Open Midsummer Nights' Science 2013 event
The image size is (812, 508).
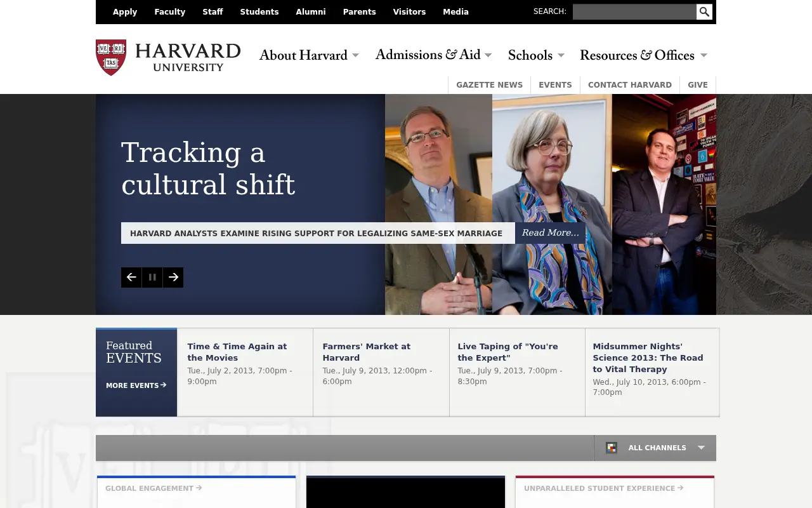648,358
